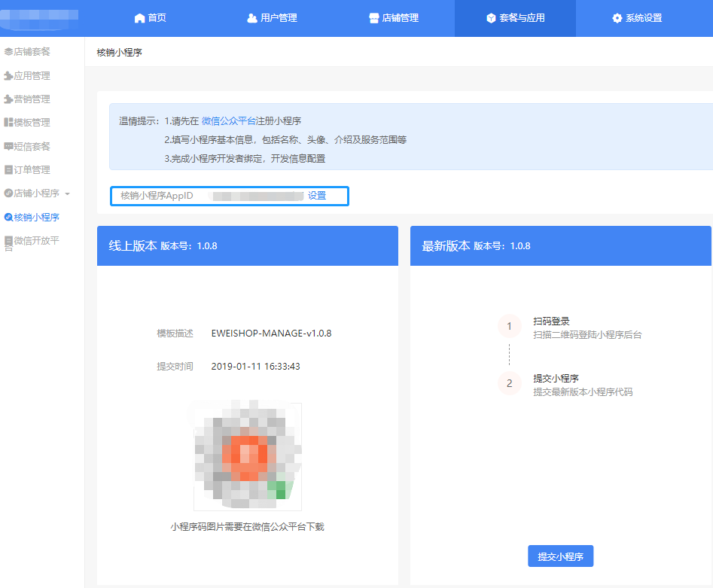Click the 店铺套餐 layers icon in sidebar
713x588 pixels.
pos(8,52)
